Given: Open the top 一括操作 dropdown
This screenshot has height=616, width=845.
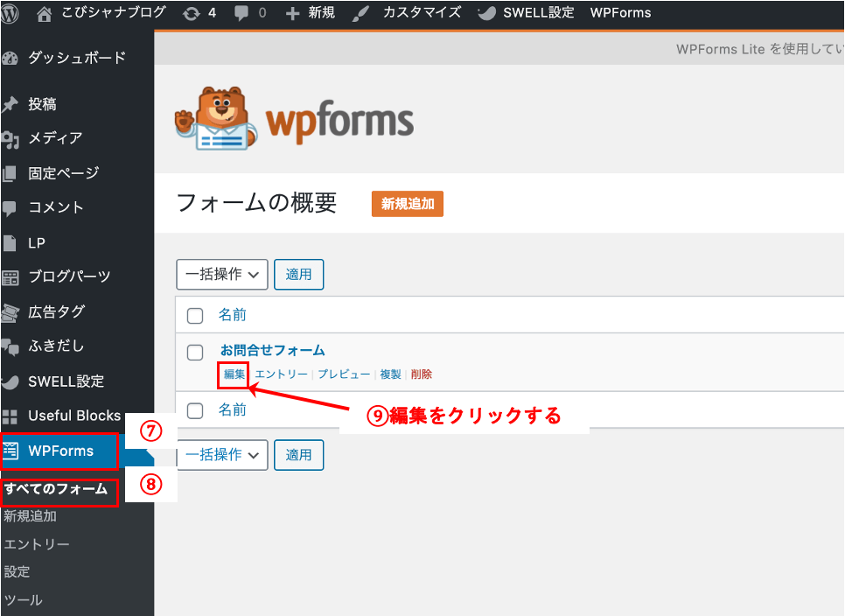Looking at the screenshot, I should point(222,275).
